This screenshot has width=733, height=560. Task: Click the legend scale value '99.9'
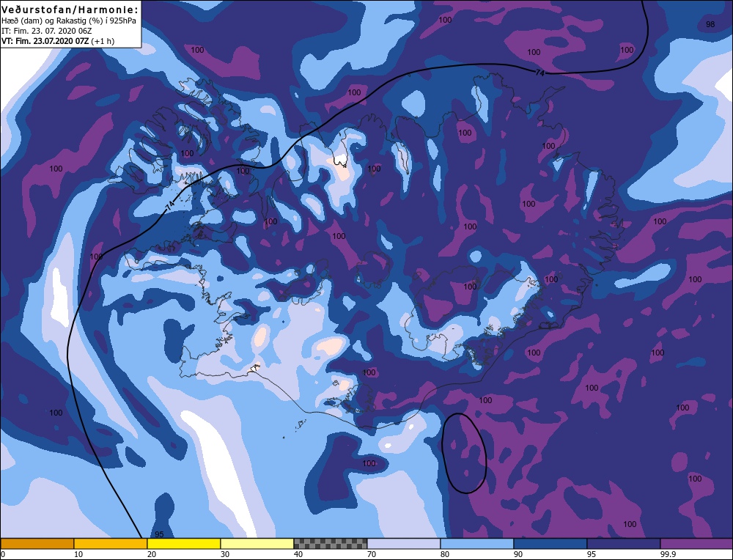[666, 554]
